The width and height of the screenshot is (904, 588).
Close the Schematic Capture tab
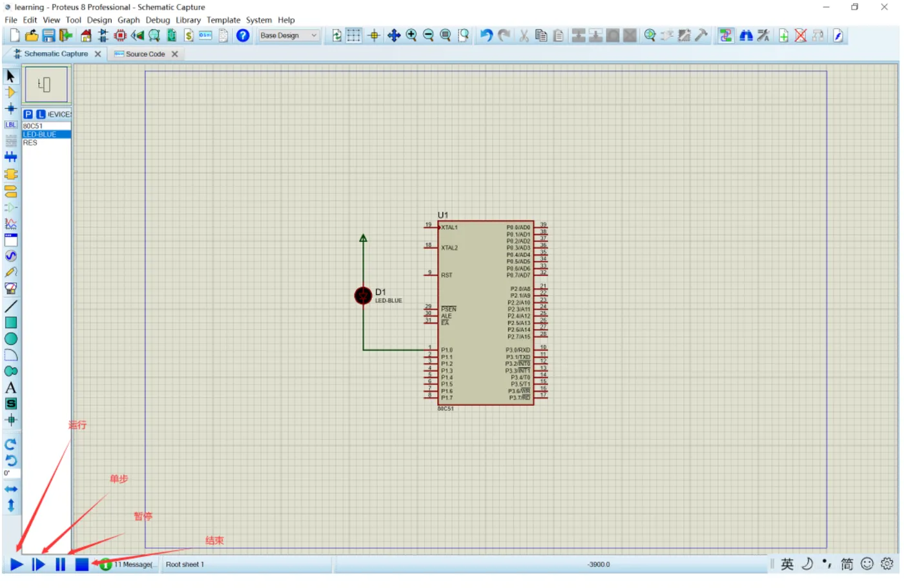[98, 54]
